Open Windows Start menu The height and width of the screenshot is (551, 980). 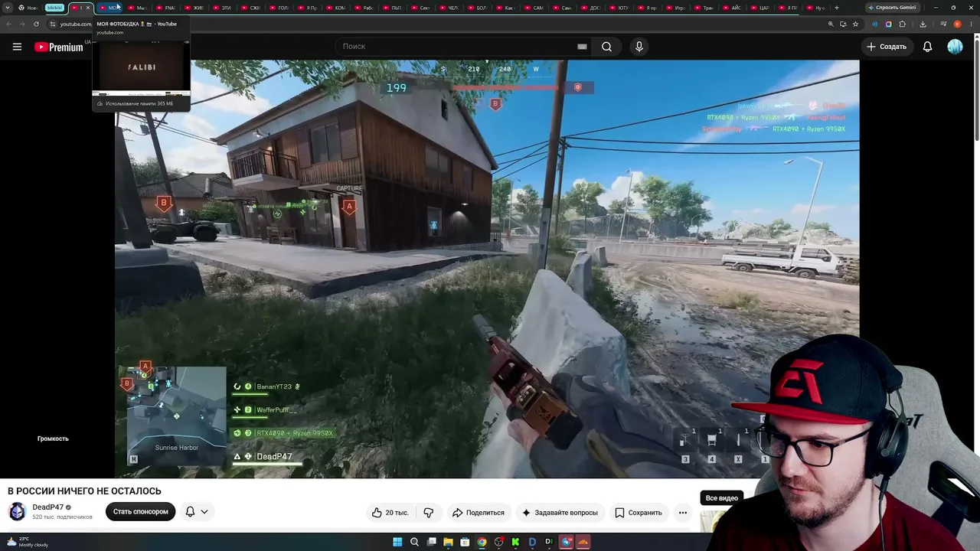397,542
